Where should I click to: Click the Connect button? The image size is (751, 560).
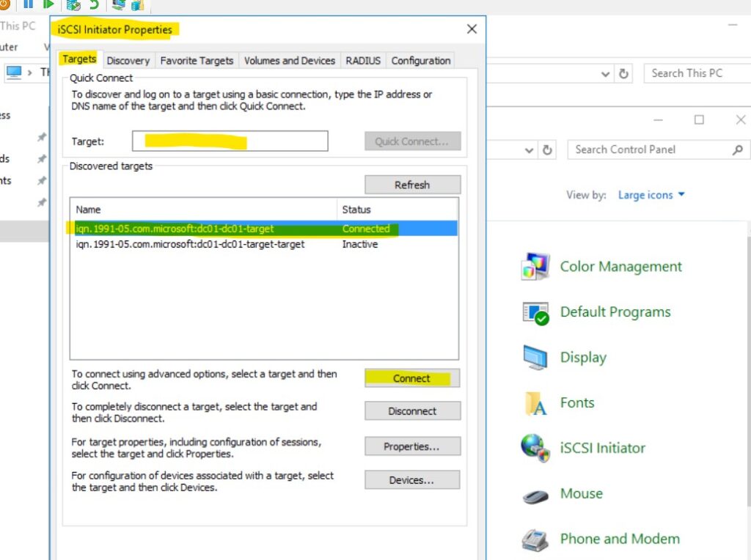(x=412, y=378)
